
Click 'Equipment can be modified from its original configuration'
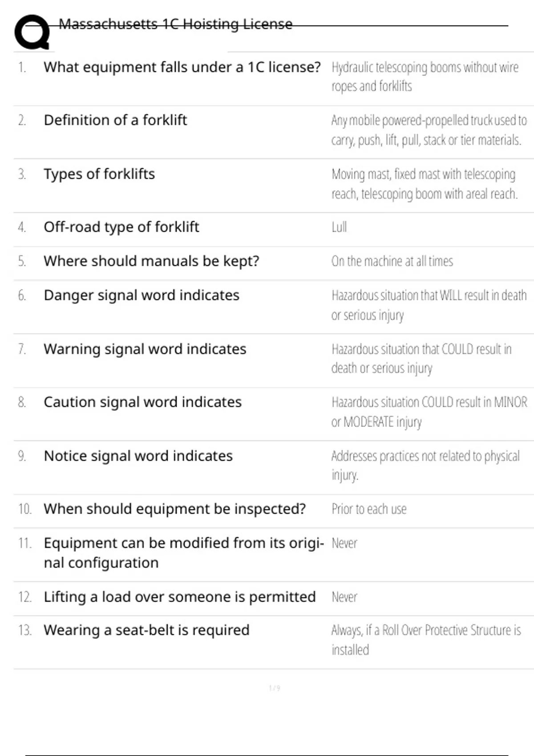(x=184, y=553)
